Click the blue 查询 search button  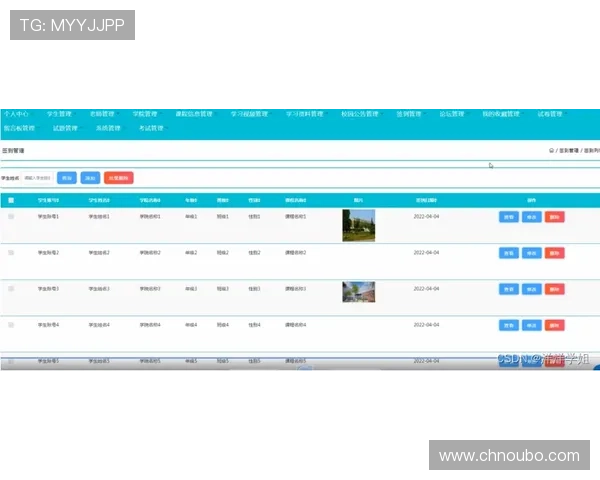point(67,177)
